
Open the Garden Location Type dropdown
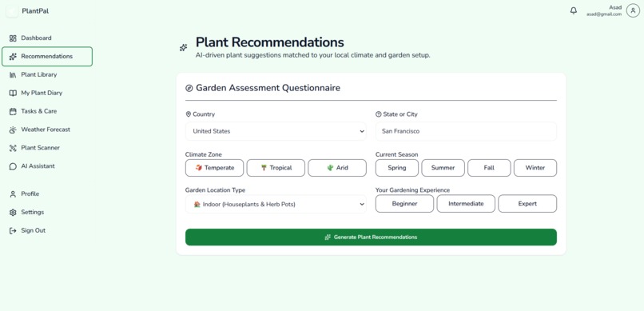[276, 204]
